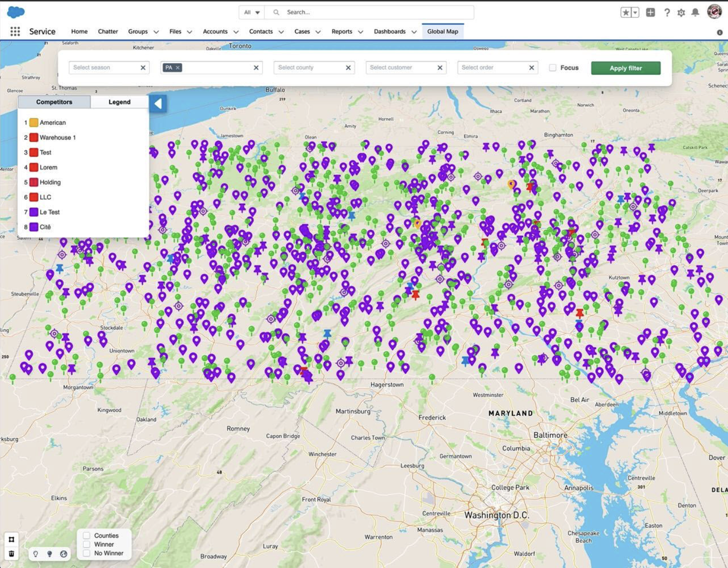Expand the Accounts menu chevron
Screen dimensions: 728x568
tap(236, 32)
